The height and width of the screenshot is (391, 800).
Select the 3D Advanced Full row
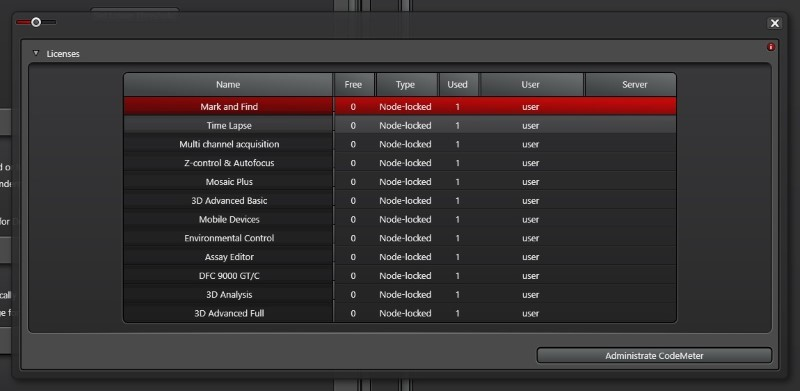click(x=400, y=313)
